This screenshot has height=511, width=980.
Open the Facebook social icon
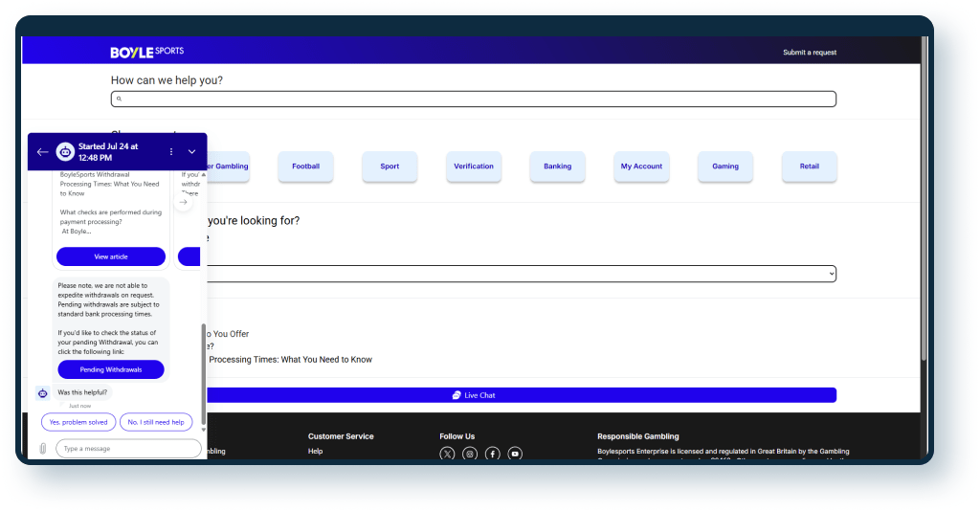[493, 454]
